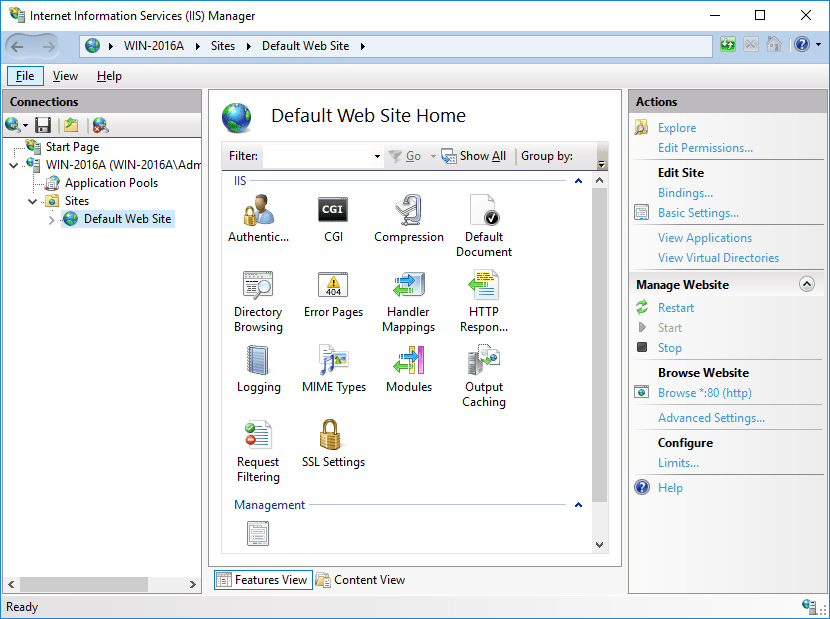Open MIME Types feature icon
This screenshot has width=830, height=619.
coord(333,361)
